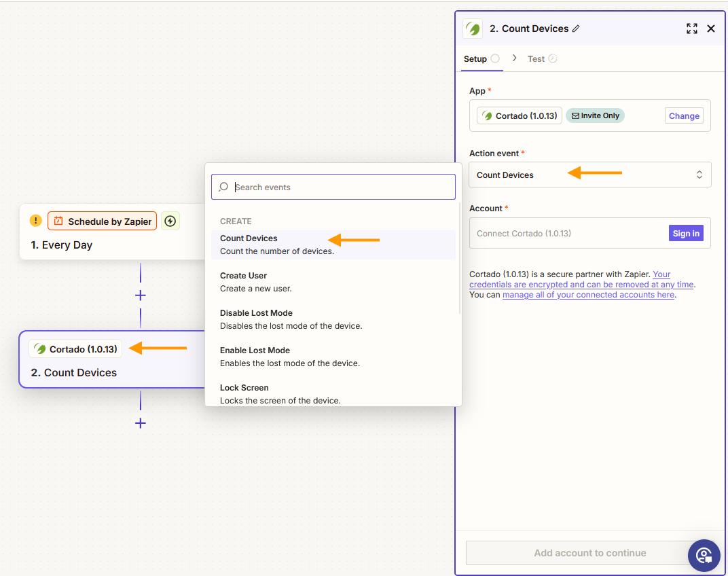Select the Disable Lost Mode event

click(x=333, y=319)
